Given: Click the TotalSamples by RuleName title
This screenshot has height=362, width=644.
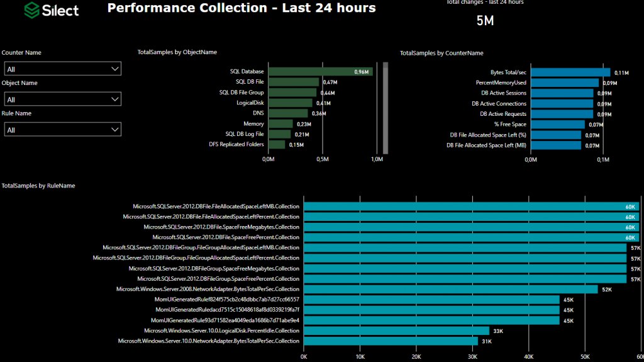Looking at the screenshot, I should tap(38, 186).
